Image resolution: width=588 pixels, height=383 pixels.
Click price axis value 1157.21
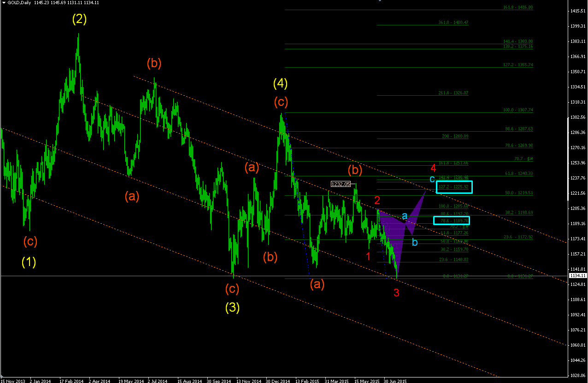(577, 254)
